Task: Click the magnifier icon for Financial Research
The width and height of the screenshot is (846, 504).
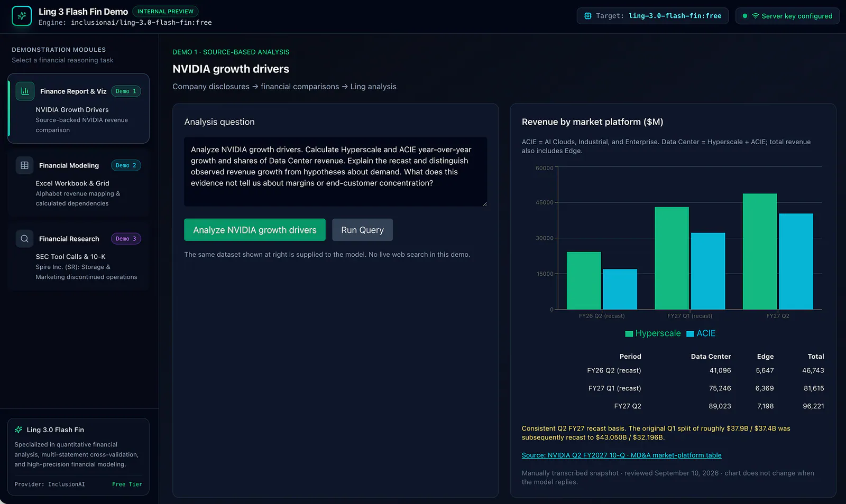Action: pos(24,239)
